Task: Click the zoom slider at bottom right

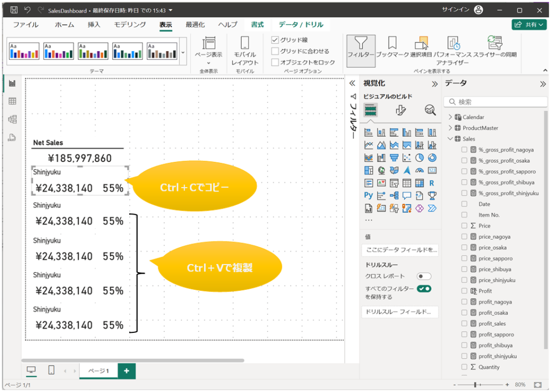Action: (475, 385)
